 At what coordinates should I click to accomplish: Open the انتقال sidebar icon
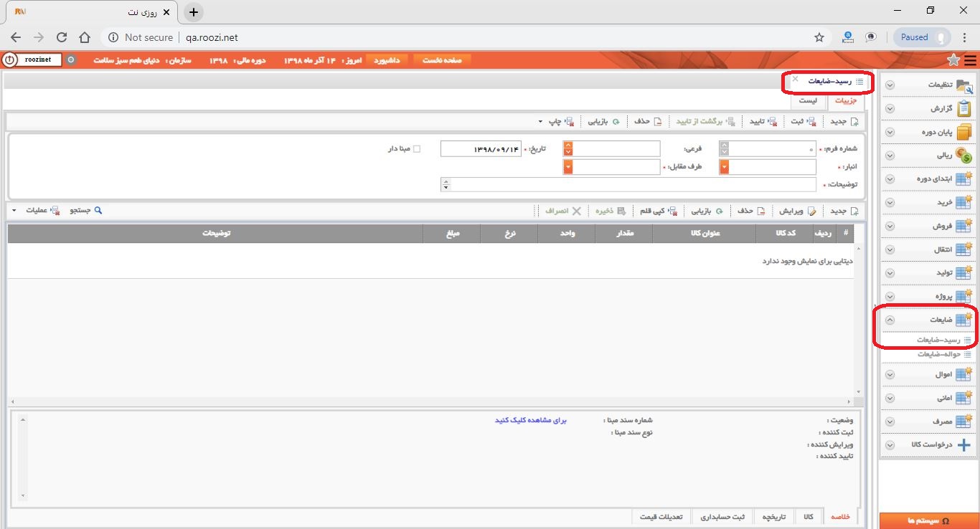(x=963, y=249)
